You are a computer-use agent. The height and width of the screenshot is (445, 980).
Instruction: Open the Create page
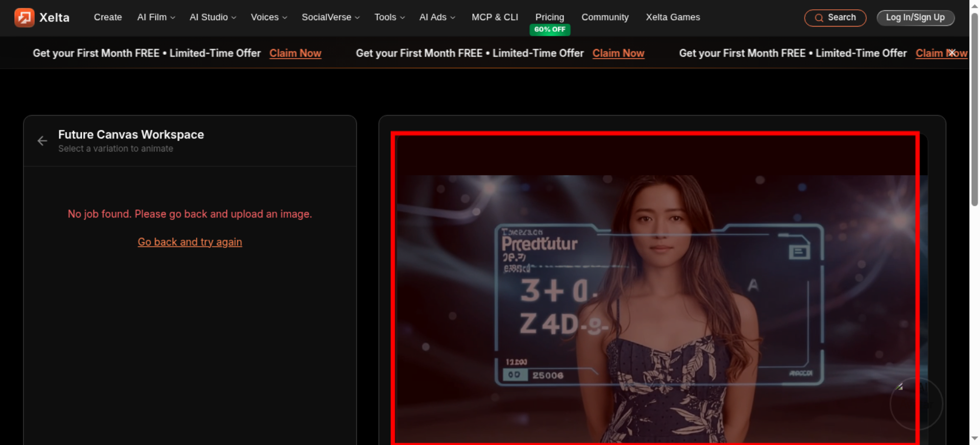108,17
